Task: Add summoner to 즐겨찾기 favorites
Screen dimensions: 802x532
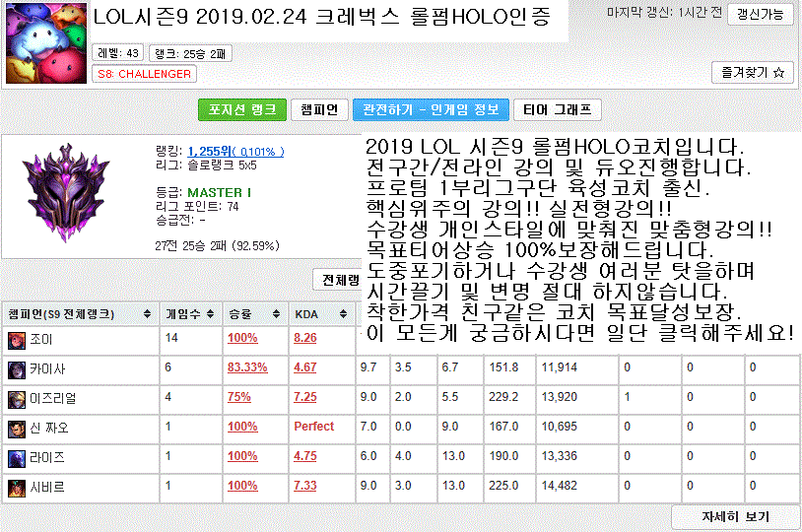Action: (753, 73)
